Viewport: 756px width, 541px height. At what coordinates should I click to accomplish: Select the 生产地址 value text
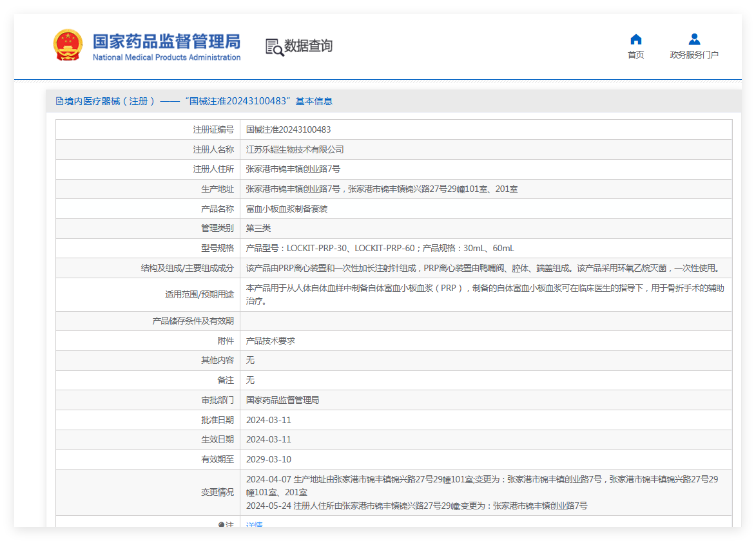pyautogui.click(x=382, y=189)
